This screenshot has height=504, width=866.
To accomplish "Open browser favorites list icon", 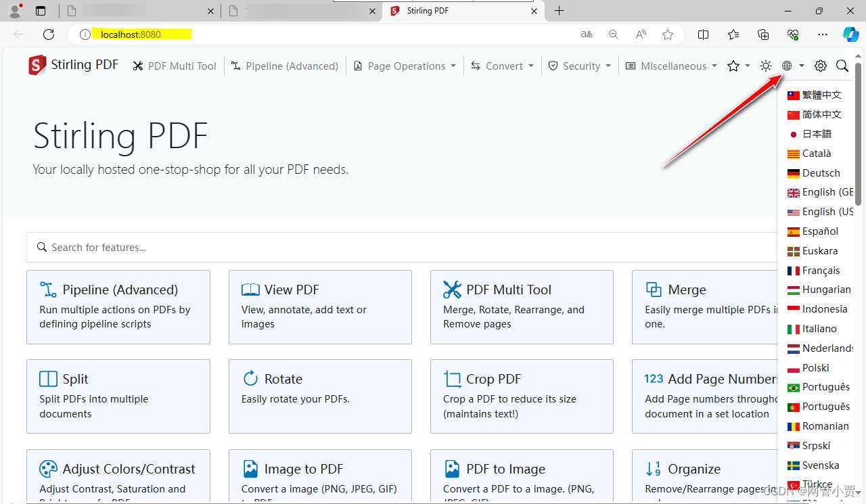I will 733,35.
